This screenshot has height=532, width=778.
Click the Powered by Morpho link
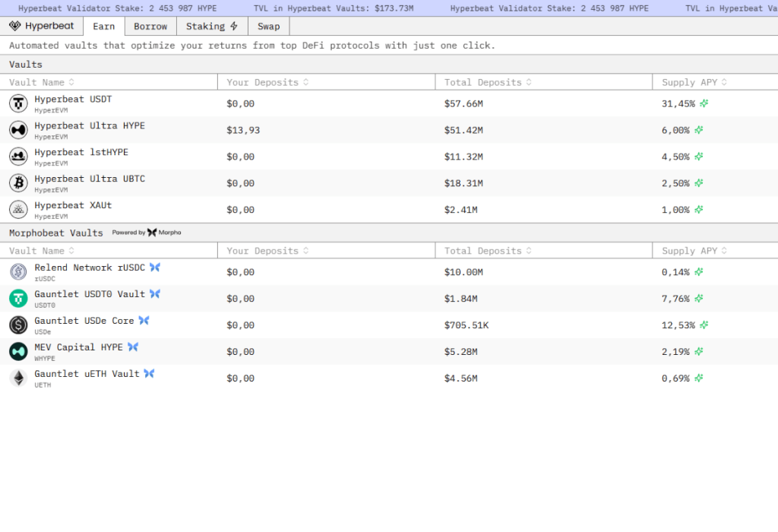click(x=147, y=233)
